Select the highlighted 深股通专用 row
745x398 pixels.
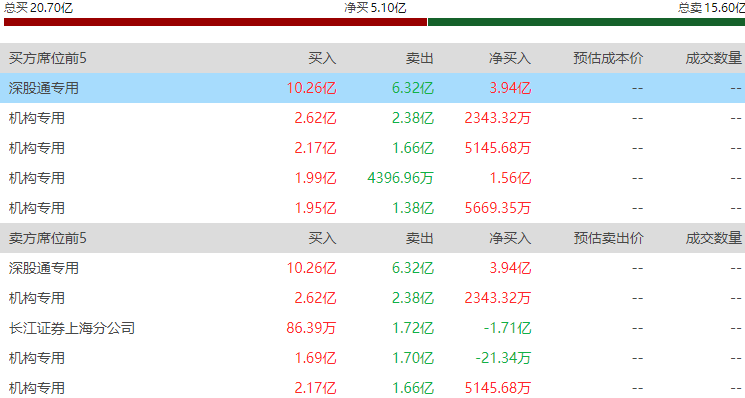click(x=372, y=88)
